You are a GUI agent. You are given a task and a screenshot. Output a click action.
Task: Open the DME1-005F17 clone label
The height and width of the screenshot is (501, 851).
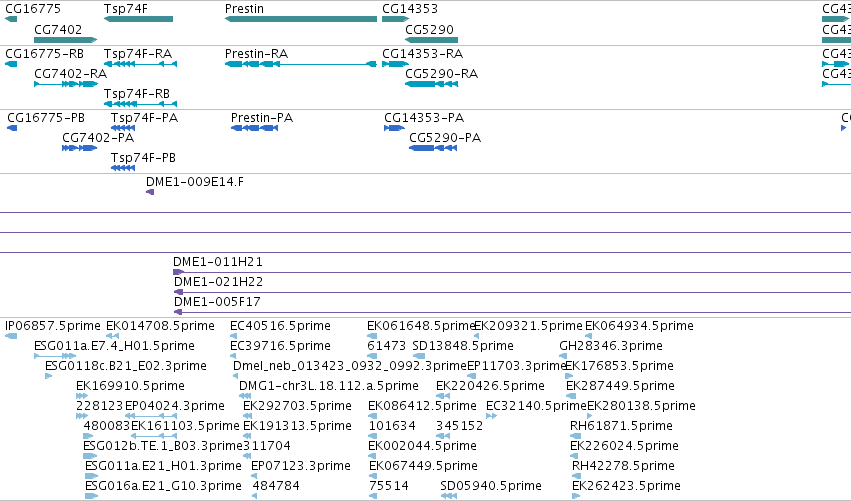(x=217, y=302)
